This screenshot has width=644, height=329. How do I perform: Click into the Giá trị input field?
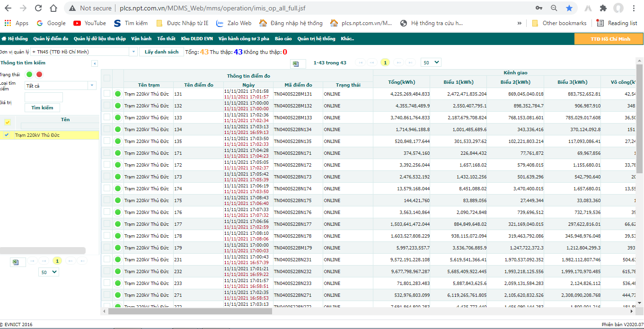(x=44, y=97)
